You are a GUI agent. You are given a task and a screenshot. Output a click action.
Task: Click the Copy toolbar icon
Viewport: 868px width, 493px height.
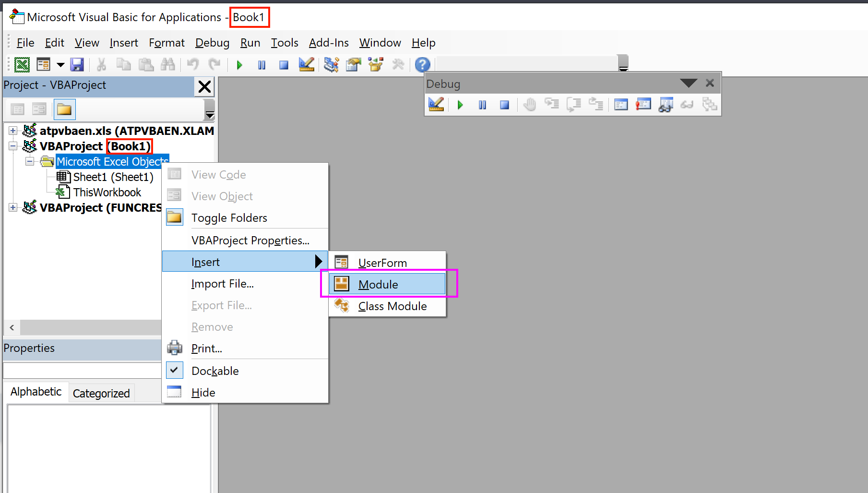[x=124, y=64]
